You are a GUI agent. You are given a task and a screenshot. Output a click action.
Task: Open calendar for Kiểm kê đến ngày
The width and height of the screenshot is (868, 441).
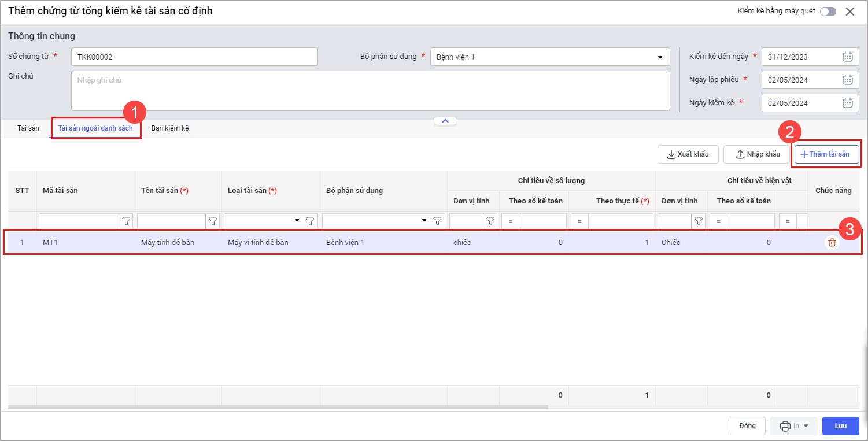(x=847, y=57)
